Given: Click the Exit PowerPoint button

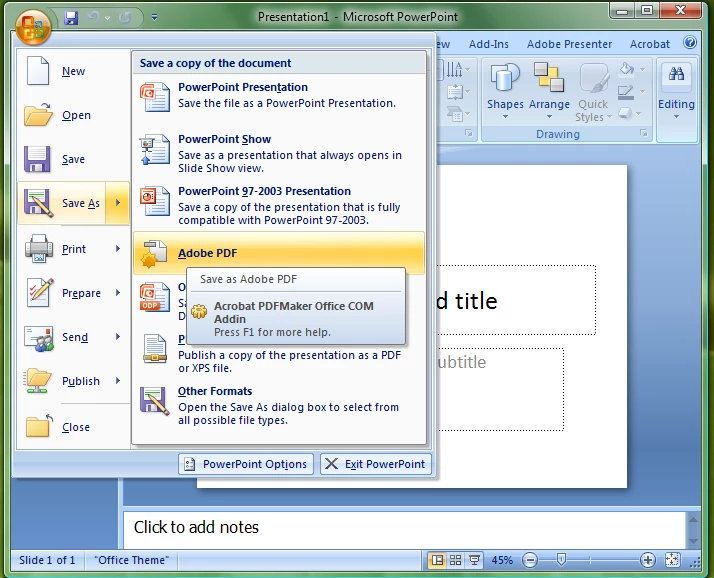Looking at the screenshot, I should tap(376, 464).
